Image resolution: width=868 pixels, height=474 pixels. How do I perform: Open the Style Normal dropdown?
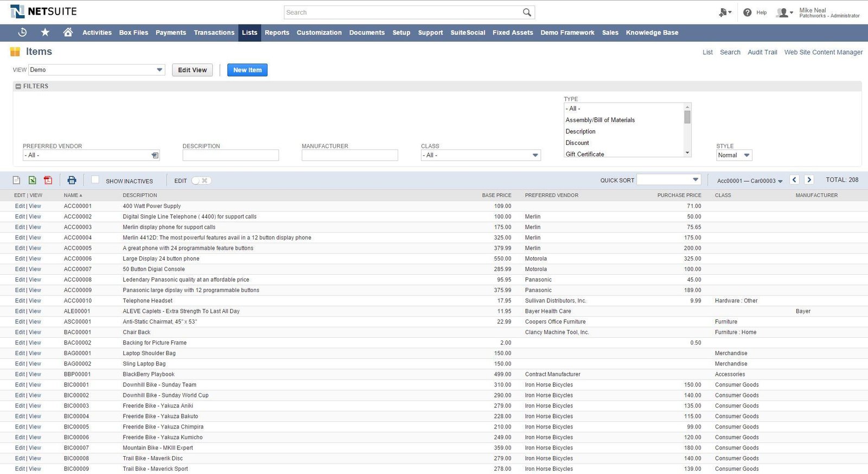(x=734, y=155)
